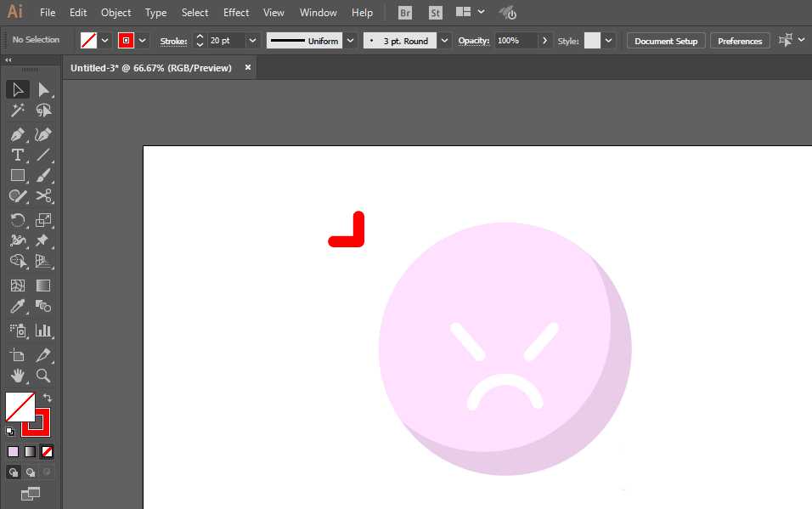Select the Pen tool
The image size is (812, 509).
[x=18, y=134]
